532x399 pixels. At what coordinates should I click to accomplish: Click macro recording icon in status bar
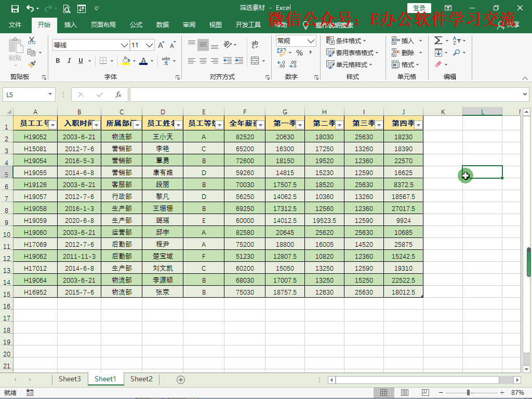[30, 393]
